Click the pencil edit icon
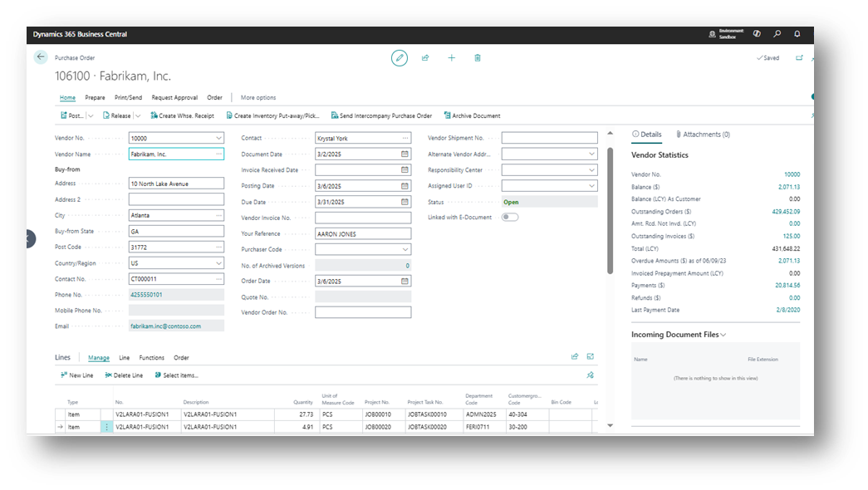The width and height of the screenshot is (868, 490). 400,57
